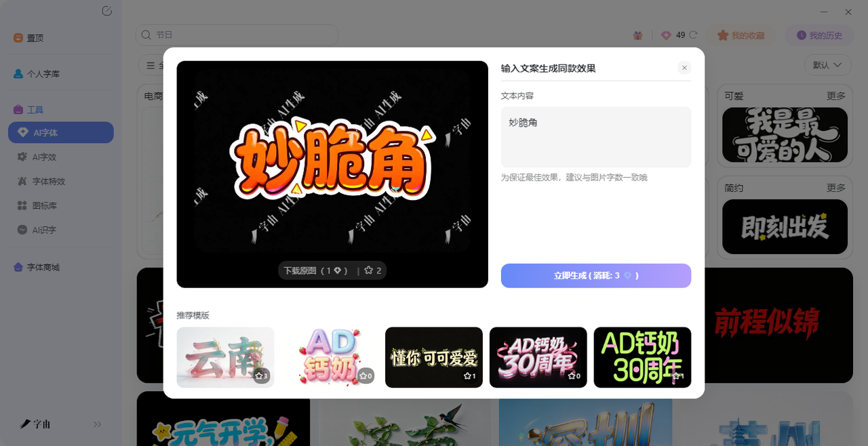Image resolution: width=868 pixels, height=446 pixels.
Task: Open AI字体 in the sidebar
Action: (60, 133)
